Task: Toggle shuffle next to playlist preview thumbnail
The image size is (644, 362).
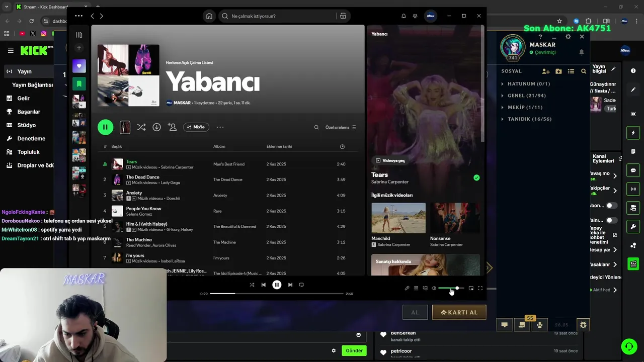Action: 141,127
